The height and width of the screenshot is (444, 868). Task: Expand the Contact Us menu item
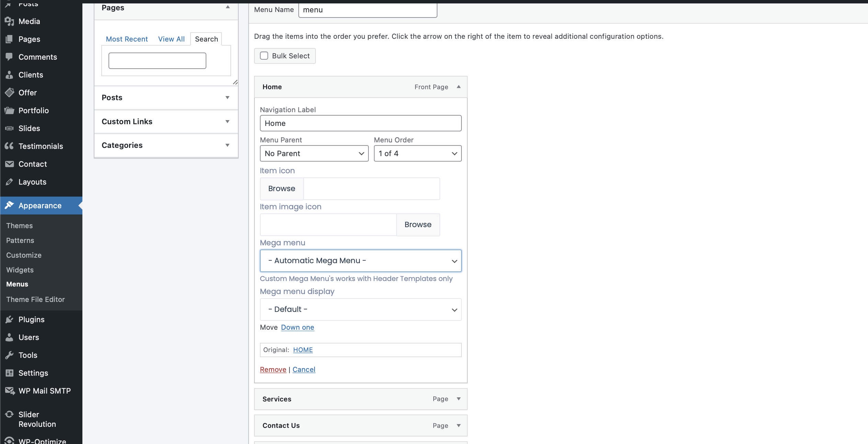coord(459,425)
